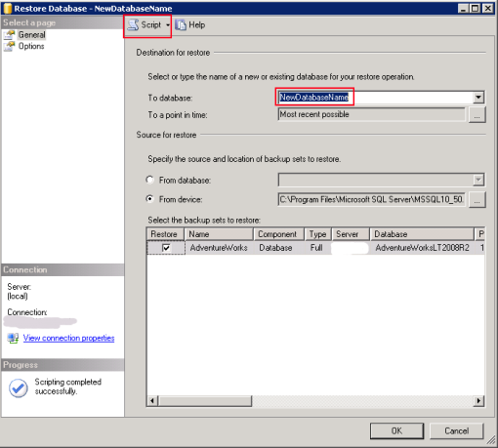Click the Name column header

coord(219,234)
